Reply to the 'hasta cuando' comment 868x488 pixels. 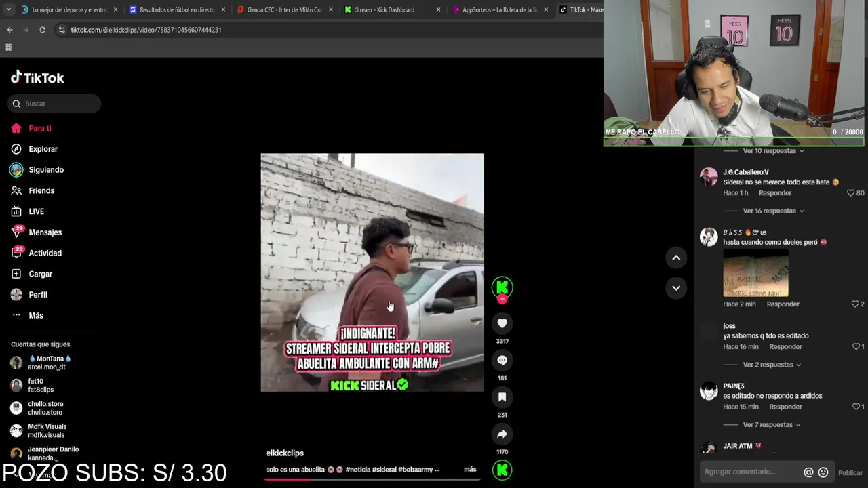pos(783,304)
